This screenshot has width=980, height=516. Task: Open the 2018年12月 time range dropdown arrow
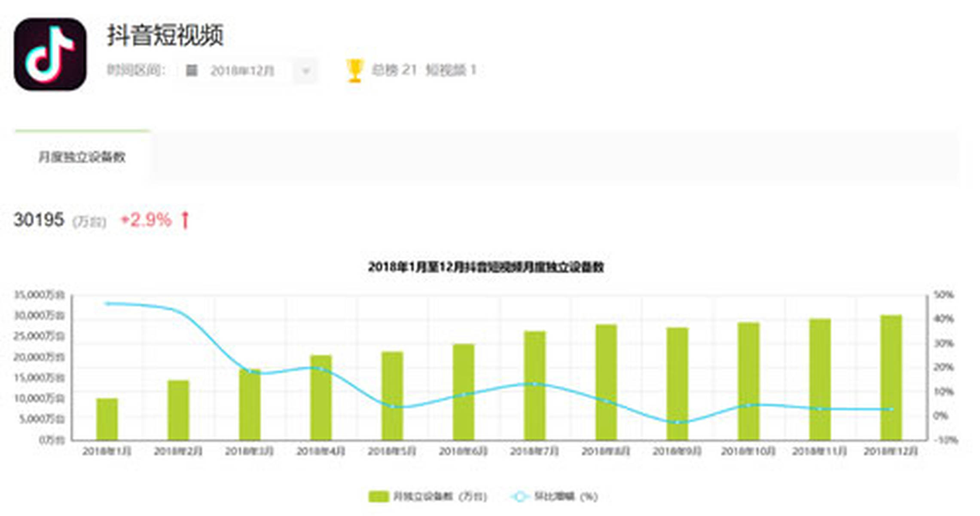[306, 71]
